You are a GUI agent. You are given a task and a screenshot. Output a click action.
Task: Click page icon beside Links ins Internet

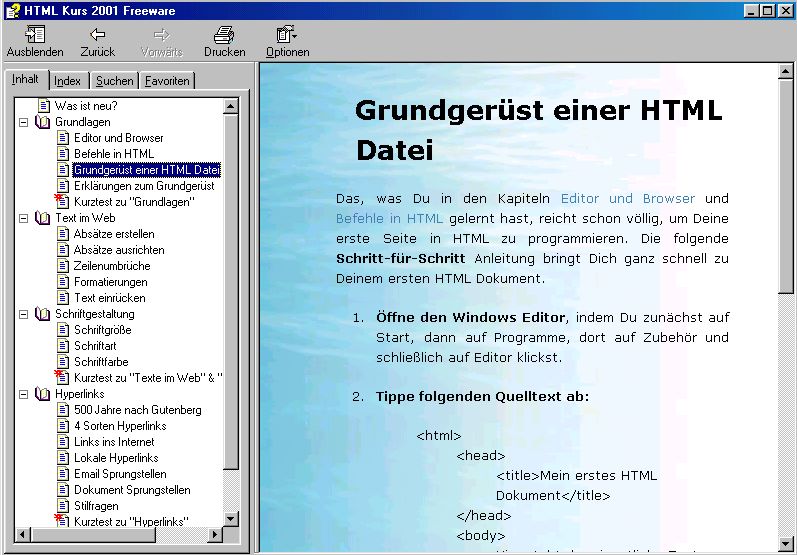click(x=63, y=442)
